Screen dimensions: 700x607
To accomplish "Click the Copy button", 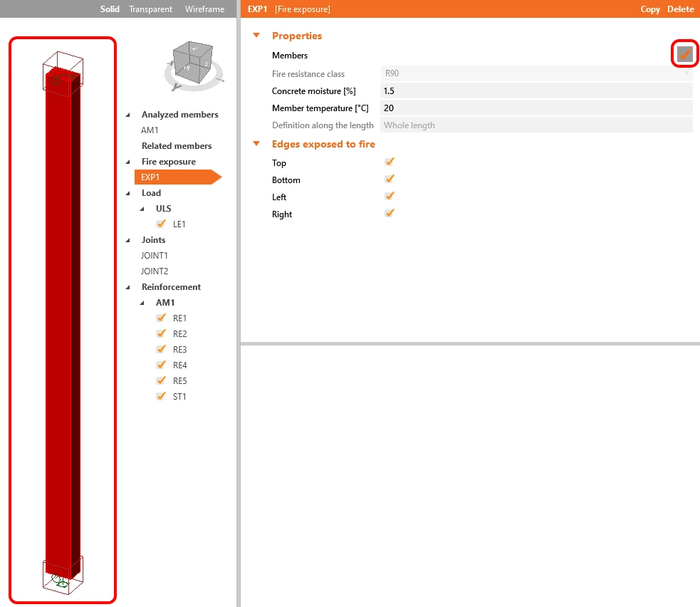I will pyautogui.click(x=649, y=9).
